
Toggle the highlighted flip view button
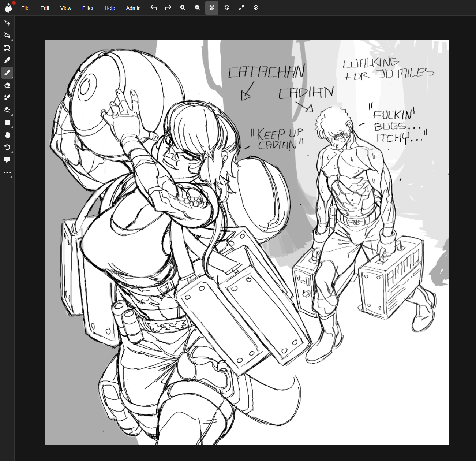212,8
